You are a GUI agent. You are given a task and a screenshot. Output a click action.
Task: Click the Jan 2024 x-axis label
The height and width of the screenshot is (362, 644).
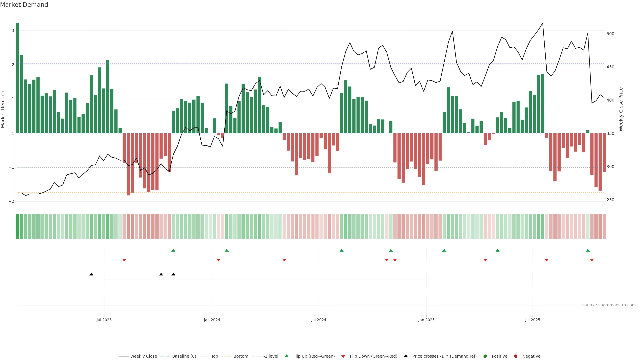pos(212,320)
